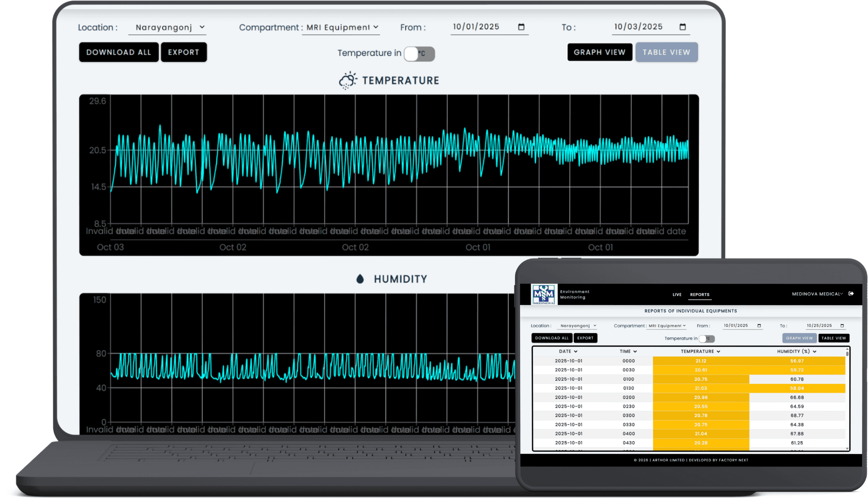Viewport: 868px width, 499px height.
Task: Expand the MEDINOVA MEDICAL account menu on the tablet
Action: (x=817, y=294)
